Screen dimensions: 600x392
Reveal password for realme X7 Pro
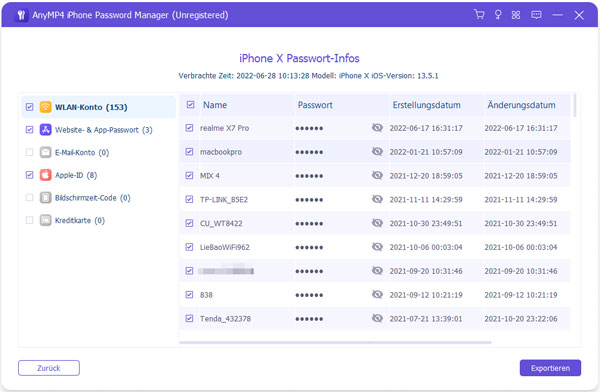coord(377,127)
